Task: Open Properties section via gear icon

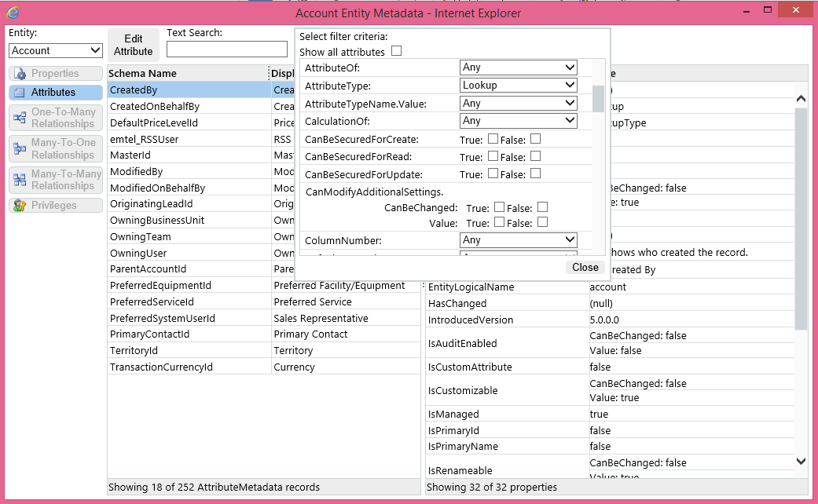Action: (20, 74)
